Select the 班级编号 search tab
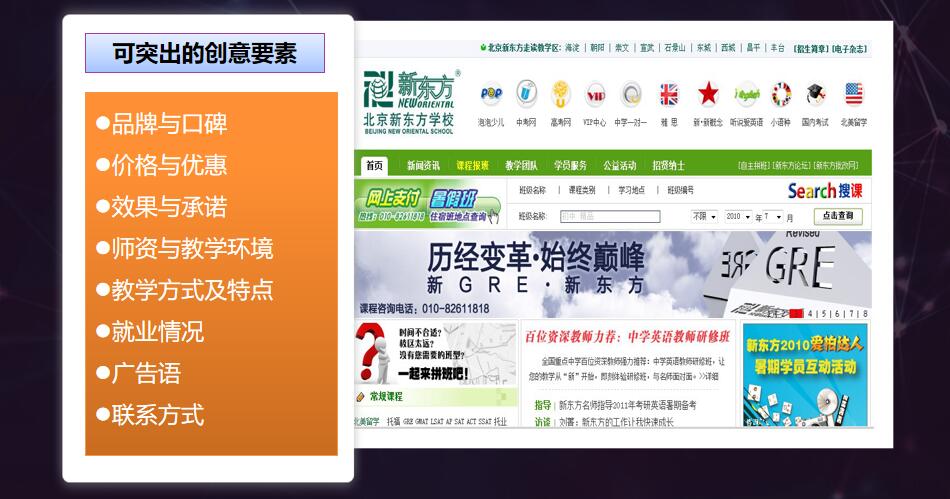The width and height of the screenshot is (950, 499). coord(680,190)
